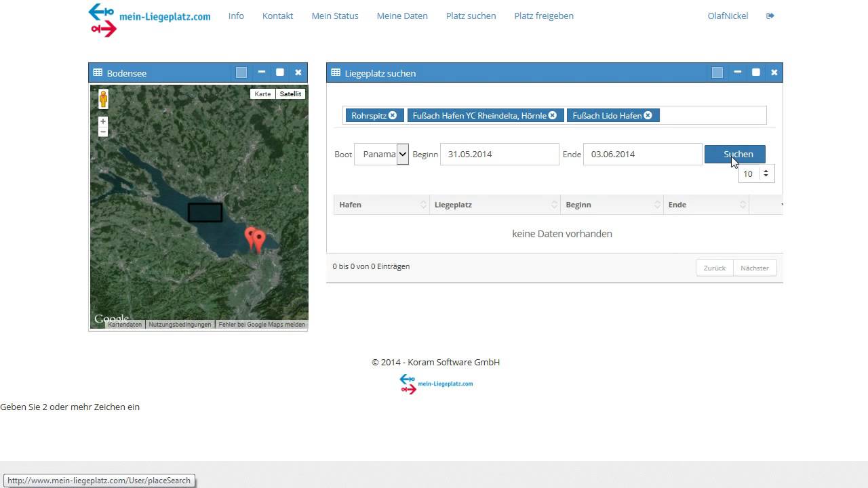Viewport: 868px width, 488px height.
Task: Click the Beginn date field 31.05.2014
Action: point(500,154)
